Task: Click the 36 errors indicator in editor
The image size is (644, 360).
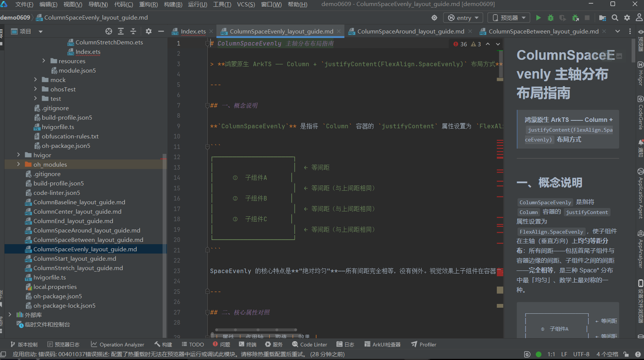Action: (x=460, y=44)
